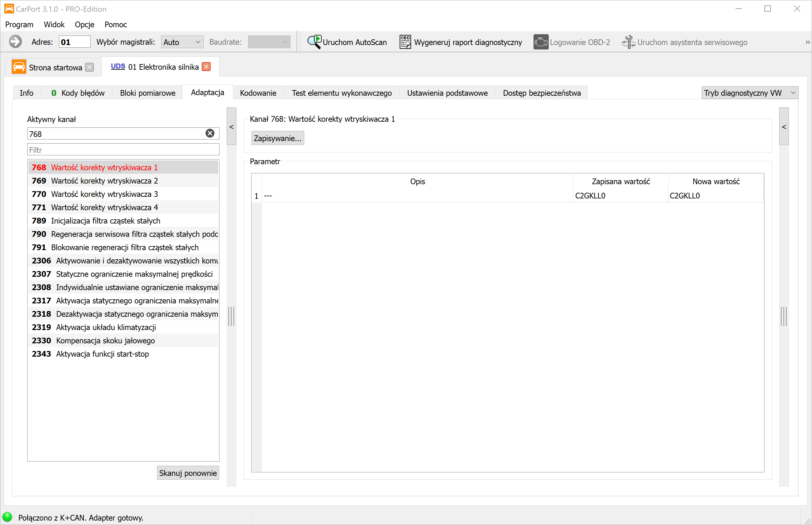Select channel 2330 Kompensacja skoku jałowego
812x525 pixels.
point(123,340)
